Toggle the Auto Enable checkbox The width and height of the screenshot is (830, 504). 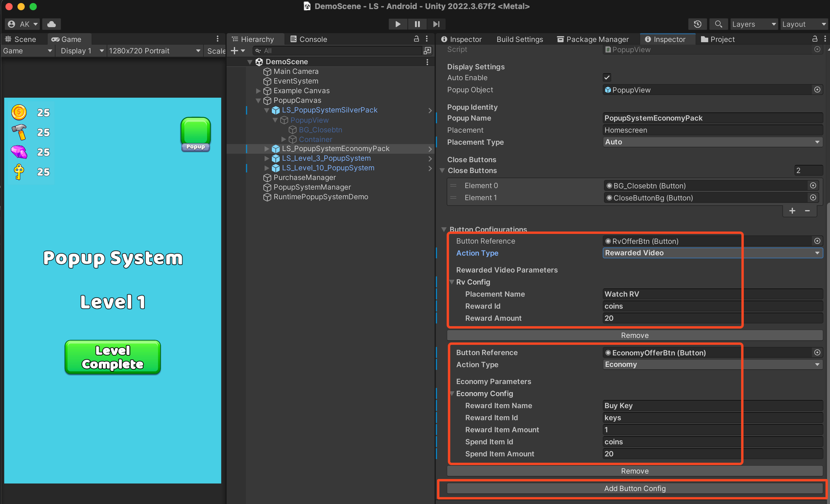click(607, 78)
